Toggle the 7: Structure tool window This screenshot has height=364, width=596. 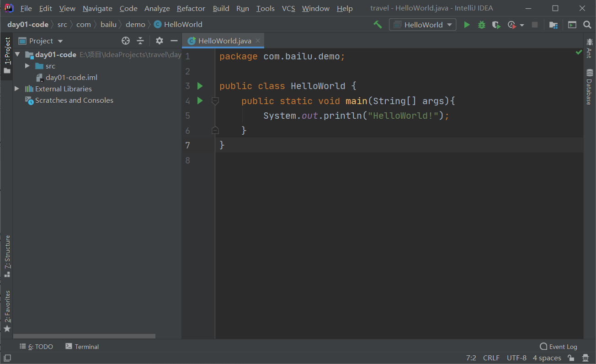click(x=7, y=256)
